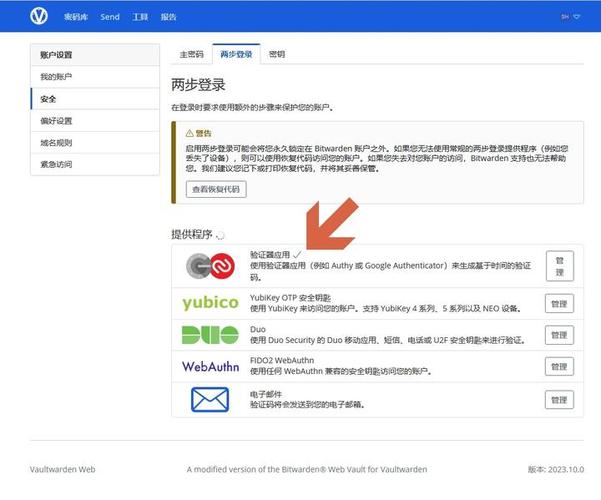Manage the 电子邮件 provider
Viewport: 601px width, 500px height.
559,399
